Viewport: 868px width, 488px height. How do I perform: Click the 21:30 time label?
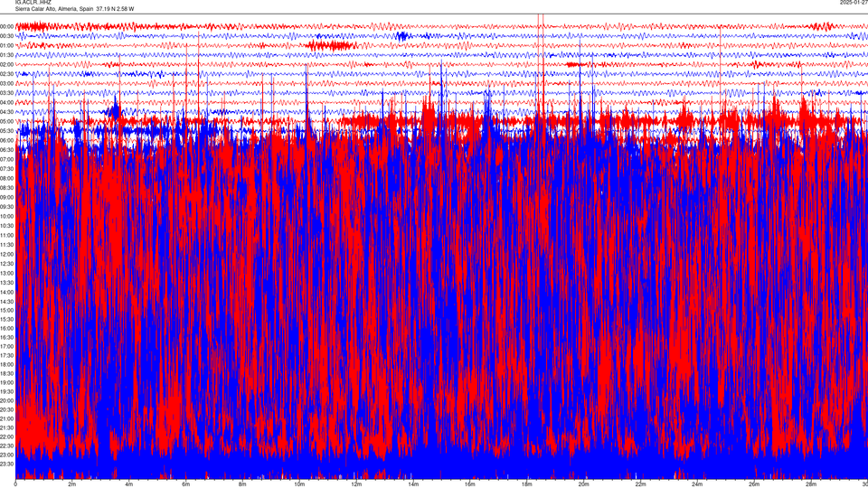tap(7, 427)
